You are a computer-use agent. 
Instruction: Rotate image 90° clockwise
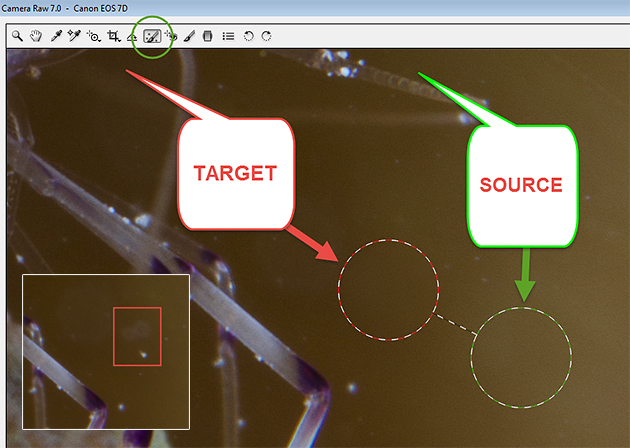266,37
